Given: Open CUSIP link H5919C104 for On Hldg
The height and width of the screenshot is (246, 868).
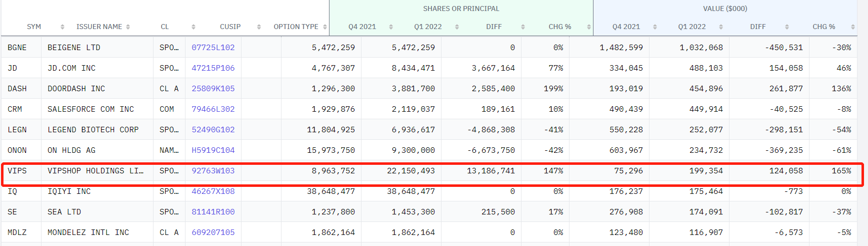Looking at the screenshot, I should click(x=213, y=150).
